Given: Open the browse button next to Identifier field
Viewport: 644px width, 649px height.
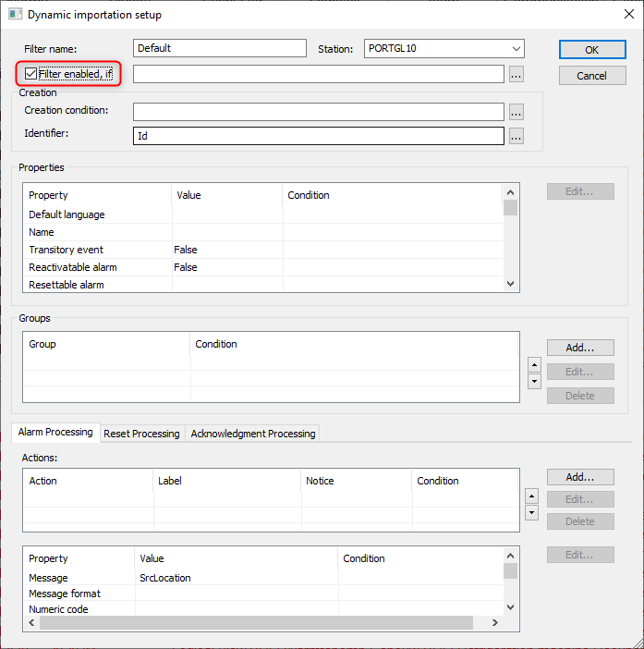Looking at the screenshot, I should [516, 137].
